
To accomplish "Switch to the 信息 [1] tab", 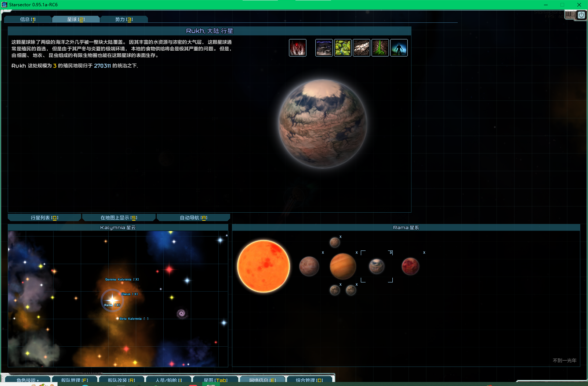I will point(28,19).
